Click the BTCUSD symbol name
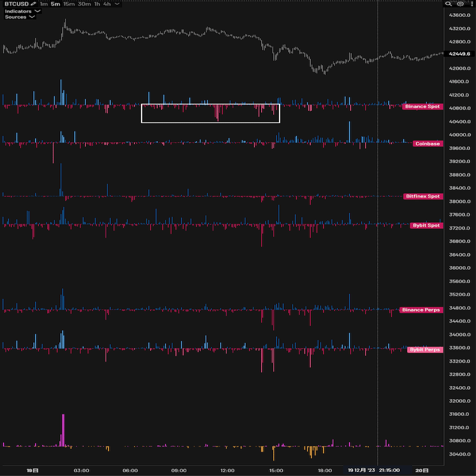 tap(16, 4)
